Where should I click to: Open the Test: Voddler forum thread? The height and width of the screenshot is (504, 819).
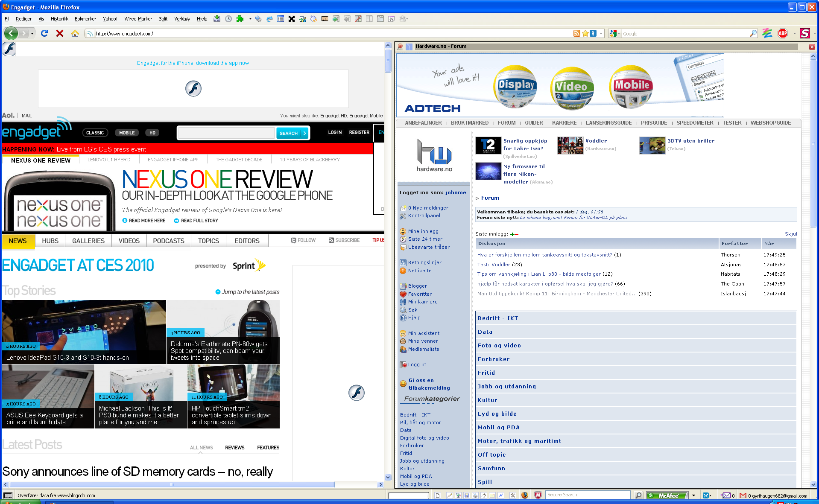click(x=494, y=265)
